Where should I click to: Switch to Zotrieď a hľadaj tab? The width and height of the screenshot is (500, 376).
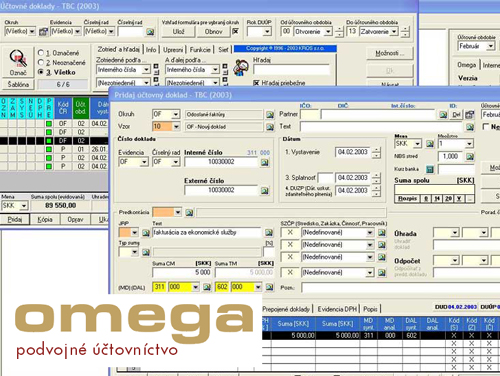(118, 49)
